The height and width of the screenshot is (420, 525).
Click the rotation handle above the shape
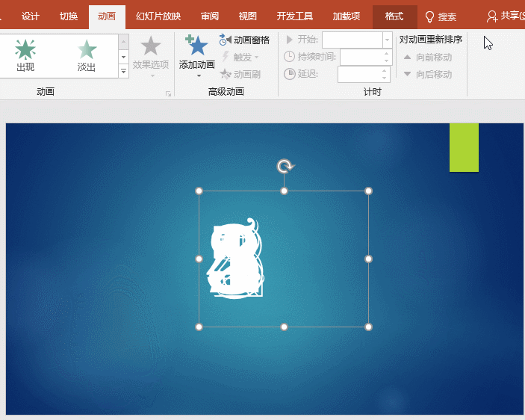point(285,166)
